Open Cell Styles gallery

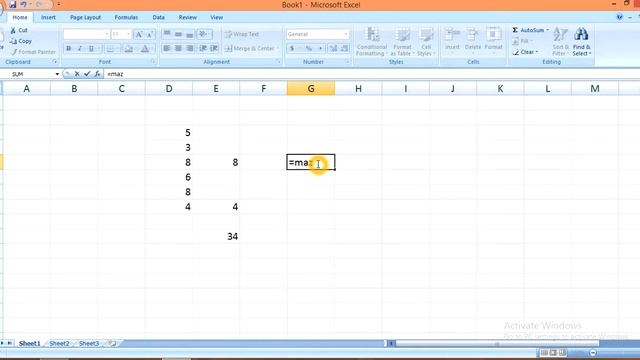pos(426,42)
